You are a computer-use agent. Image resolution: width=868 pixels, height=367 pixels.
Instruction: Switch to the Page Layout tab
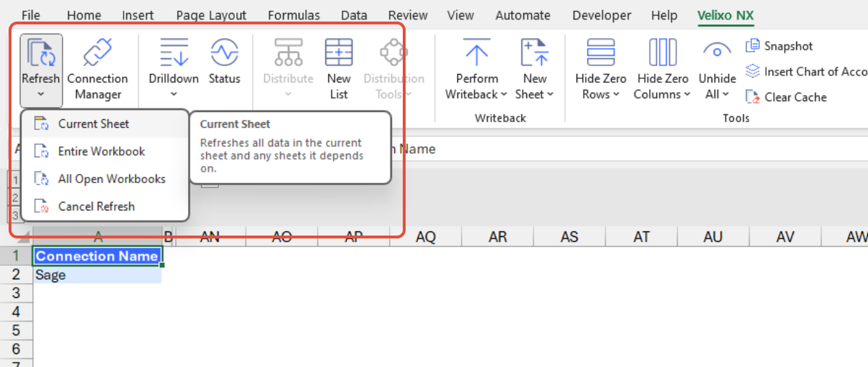click(x=211, y=15)
